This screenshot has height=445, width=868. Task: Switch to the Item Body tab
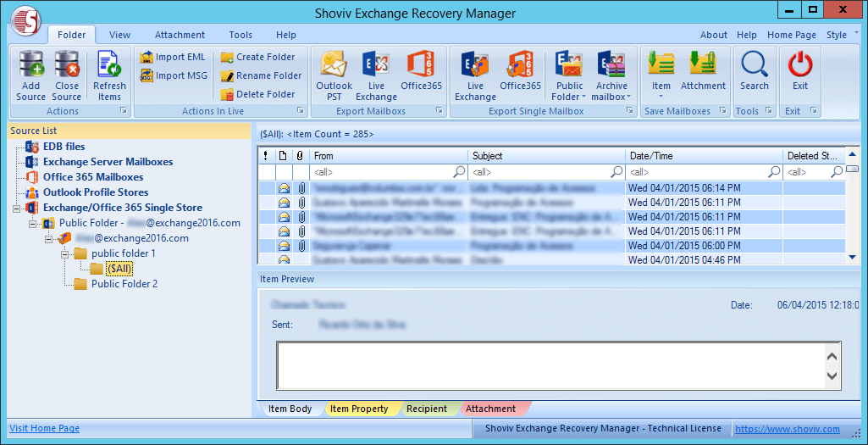pyautogui.click(x=290, y=409)
